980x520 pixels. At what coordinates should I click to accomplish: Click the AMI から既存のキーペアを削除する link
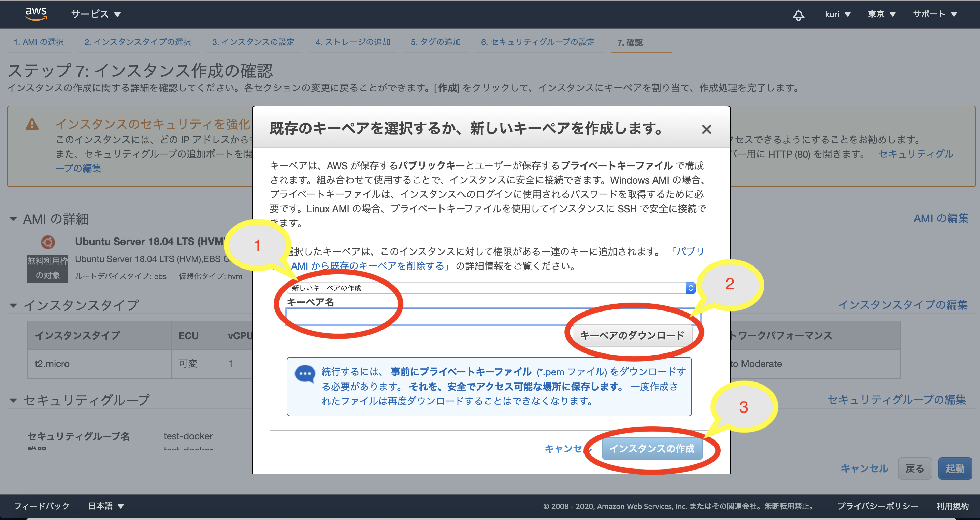[370, 266]
